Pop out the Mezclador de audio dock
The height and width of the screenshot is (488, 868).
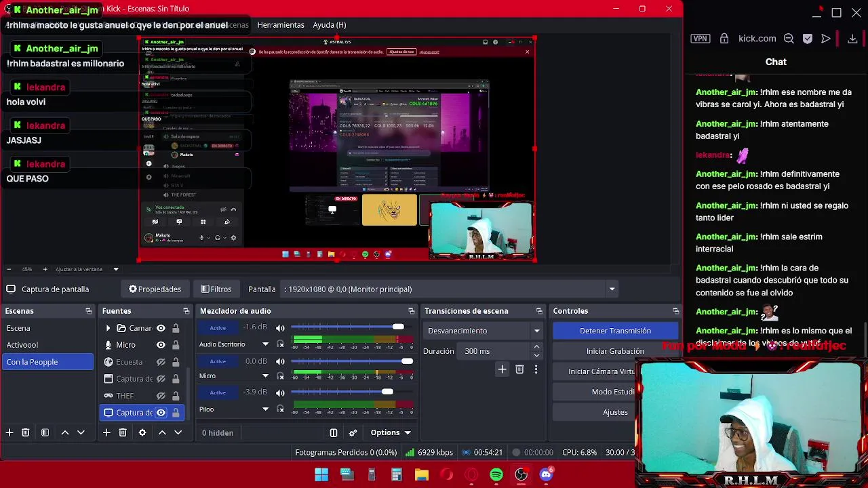click(x=411, y=311)
